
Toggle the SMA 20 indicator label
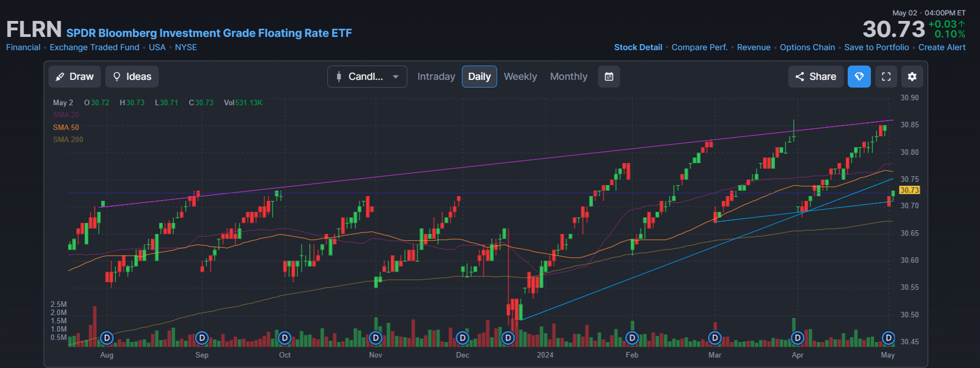point(66,115)
